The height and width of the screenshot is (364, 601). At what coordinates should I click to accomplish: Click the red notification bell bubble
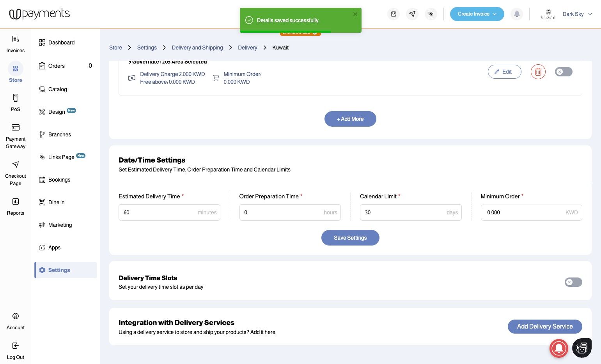click(559, 348)
